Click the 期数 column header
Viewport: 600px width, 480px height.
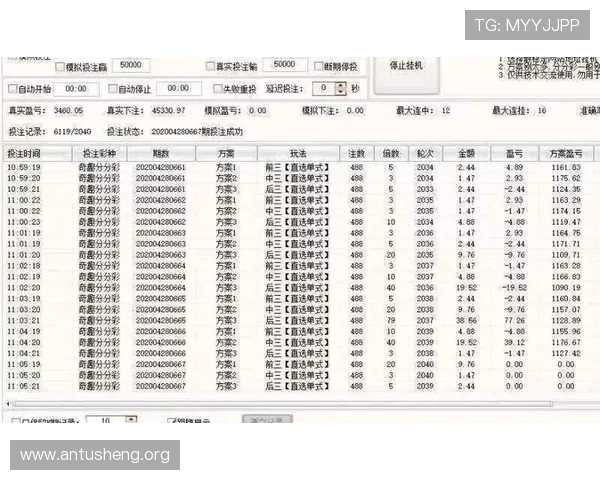pyautogui.click(x=161, y=154)
